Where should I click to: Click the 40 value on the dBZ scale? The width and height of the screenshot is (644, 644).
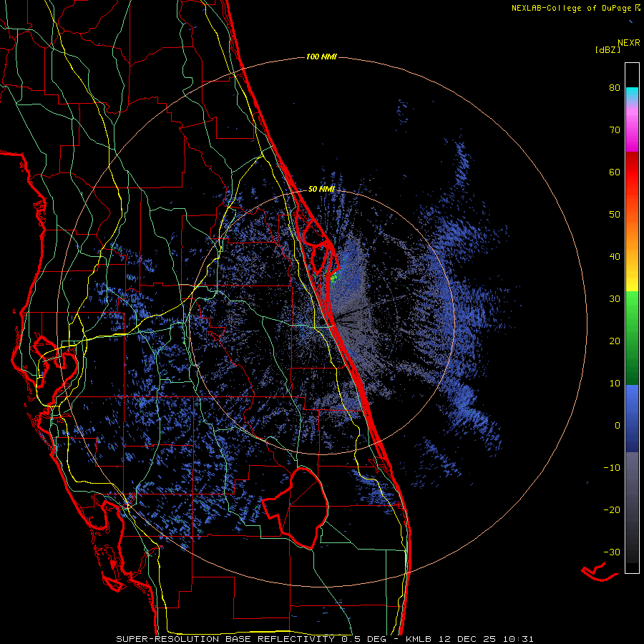(x=615, y=257)
